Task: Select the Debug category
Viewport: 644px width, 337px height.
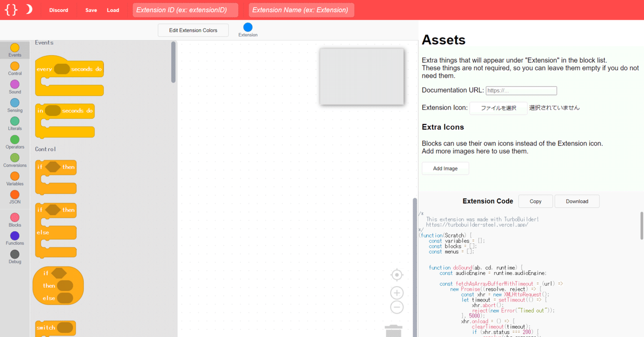Action: click(x=15, y=257)
